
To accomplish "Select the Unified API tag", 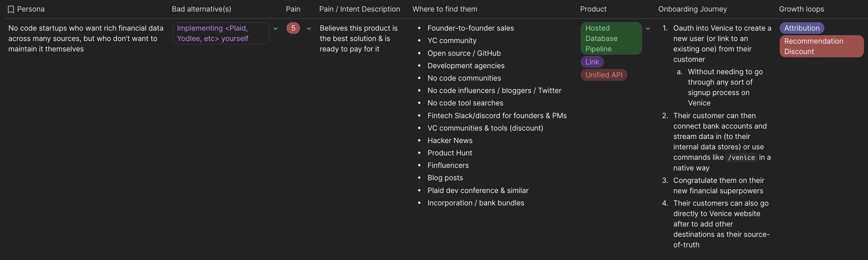I will [x=604, y=75].
